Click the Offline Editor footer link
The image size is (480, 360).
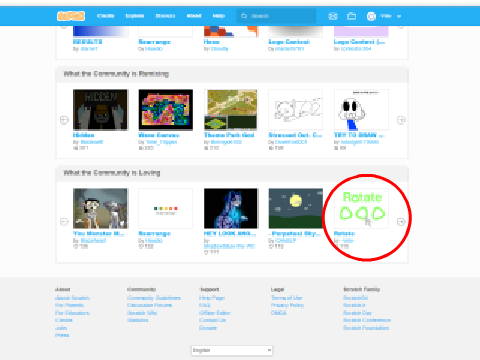tap(215, 313)
